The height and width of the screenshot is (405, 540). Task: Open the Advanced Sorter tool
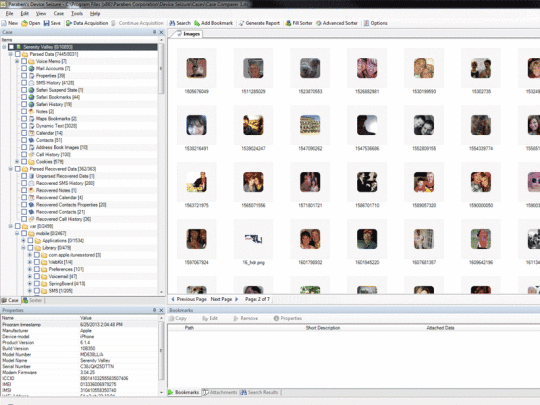337,23
